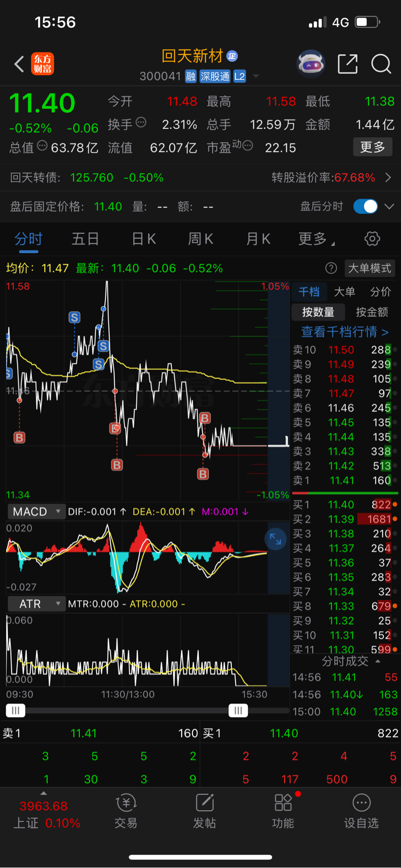Screen dimensions: 401x868
Task: Tap the enterprise badge beside 回天新材
Action: tap(232, 56)
